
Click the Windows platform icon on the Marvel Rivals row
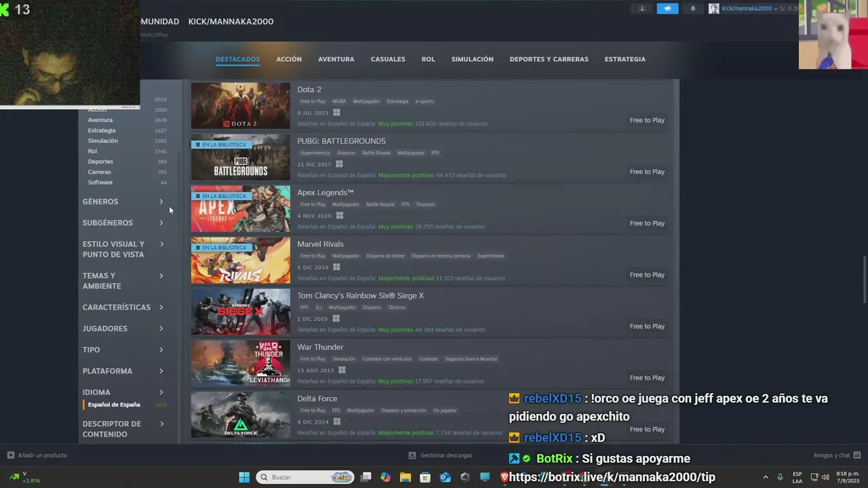coord(336,267)
